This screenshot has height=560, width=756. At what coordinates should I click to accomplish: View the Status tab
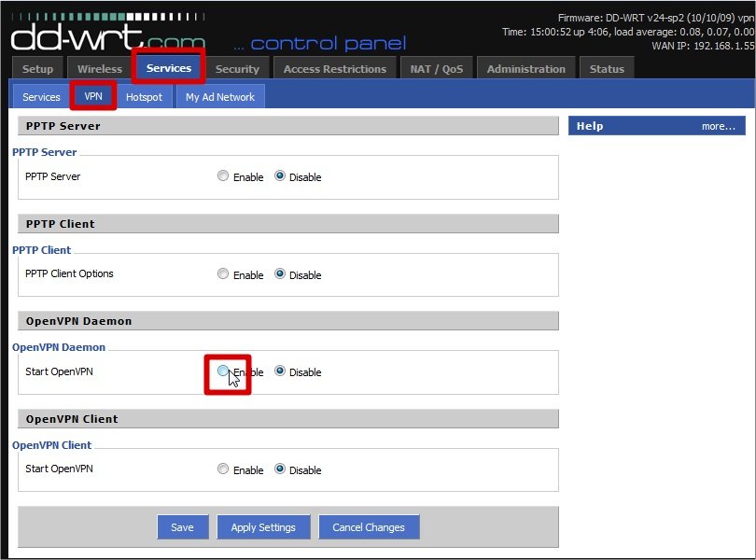click(607, 69)
